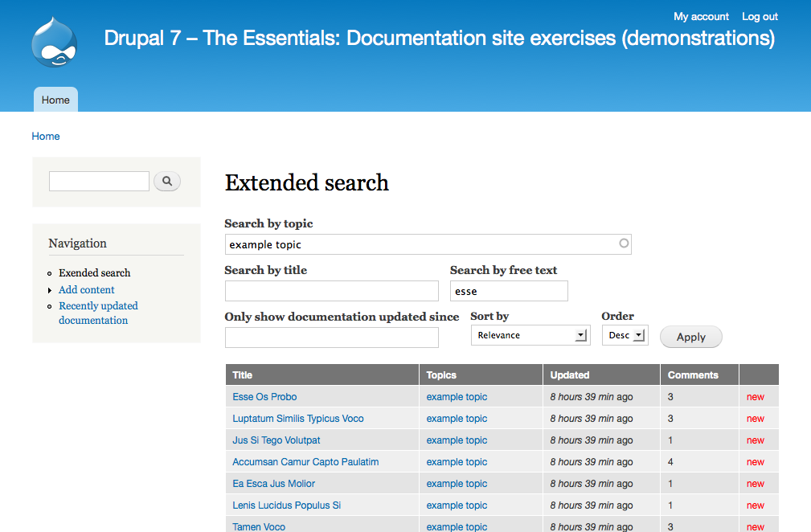Switch to the Home tab
The width and height of the screenshot is (811, 532).
(55, 100)
